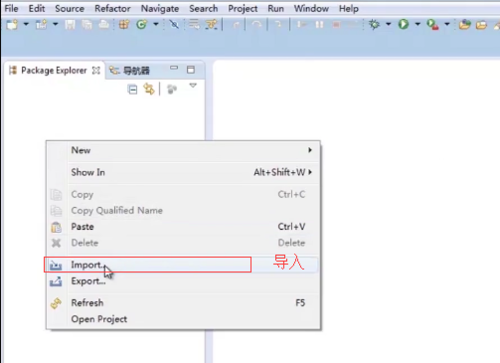Choose Open Project in the context menu
Image resolution: width=500 pixels, height=363 pixels.
pos(183,319)
